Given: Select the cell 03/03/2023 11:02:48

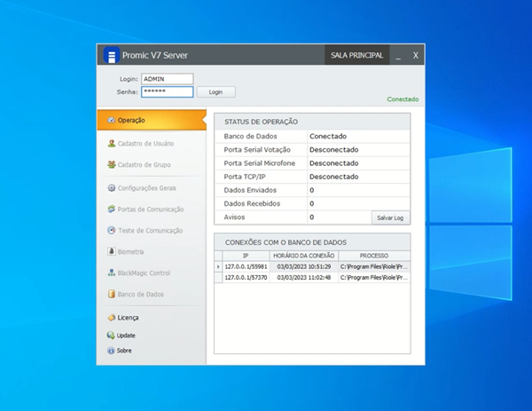Looking at the screenshot, I should coord(303,278).
